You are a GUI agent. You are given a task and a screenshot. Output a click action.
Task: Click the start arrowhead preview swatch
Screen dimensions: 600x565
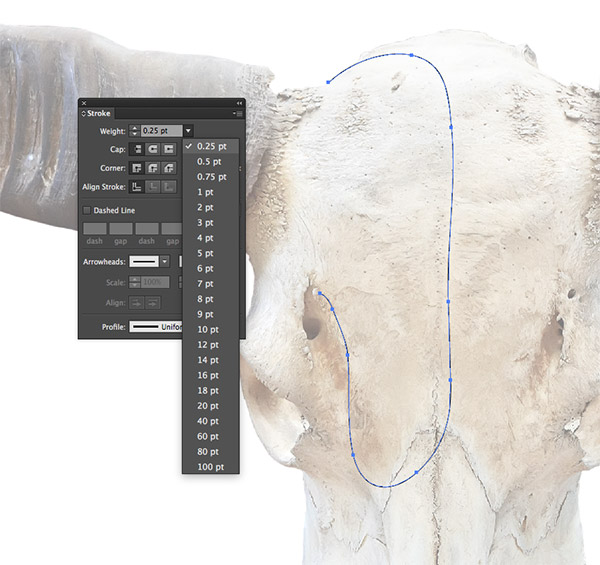[144, 262]
